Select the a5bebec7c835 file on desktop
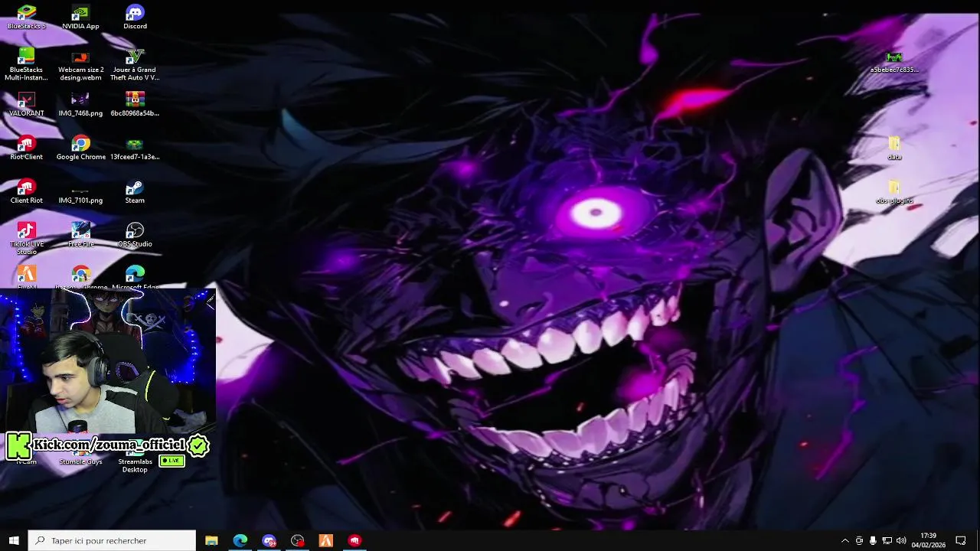The width and height of the screenshot is (980, 551). click(x=894, y=61)
